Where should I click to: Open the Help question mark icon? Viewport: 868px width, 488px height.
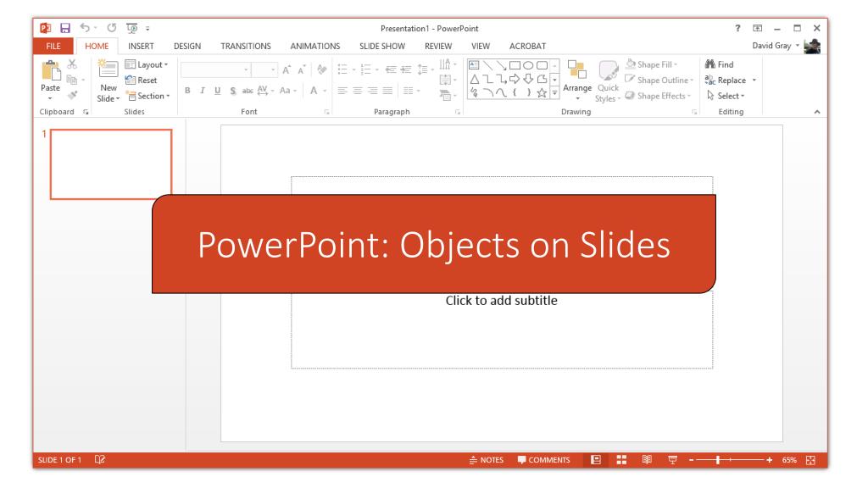pos(737,28)
